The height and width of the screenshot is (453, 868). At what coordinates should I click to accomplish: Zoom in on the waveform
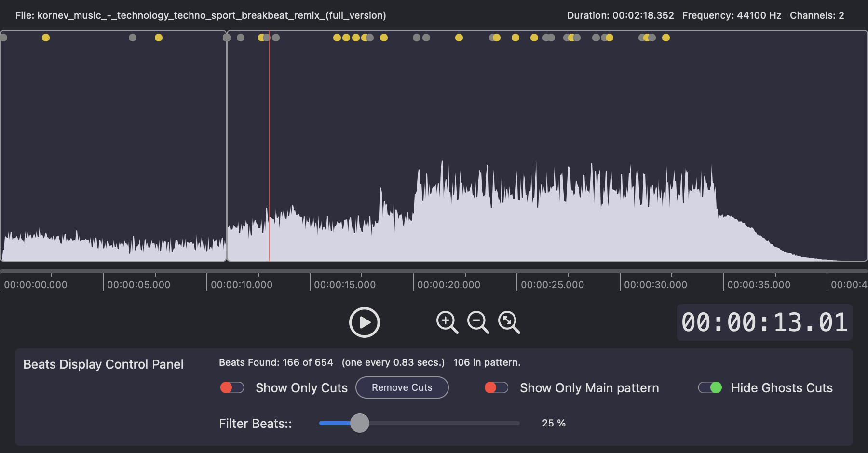click(447, 322)
